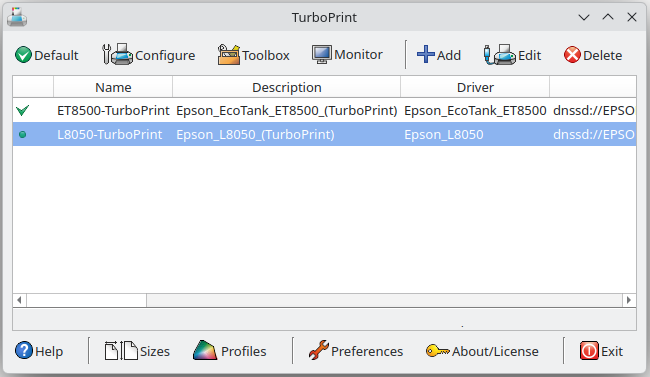
Task: Click the horizontal scrollbar left arrow
Action: 19,300
